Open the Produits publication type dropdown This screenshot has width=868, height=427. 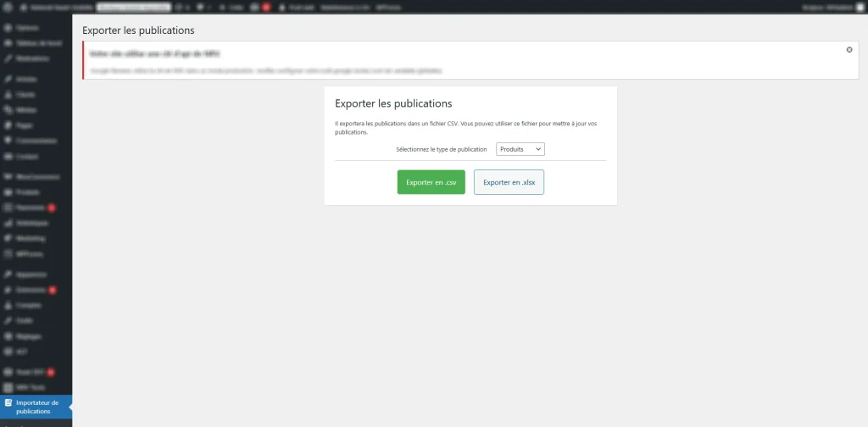click(x=520, y=149)
